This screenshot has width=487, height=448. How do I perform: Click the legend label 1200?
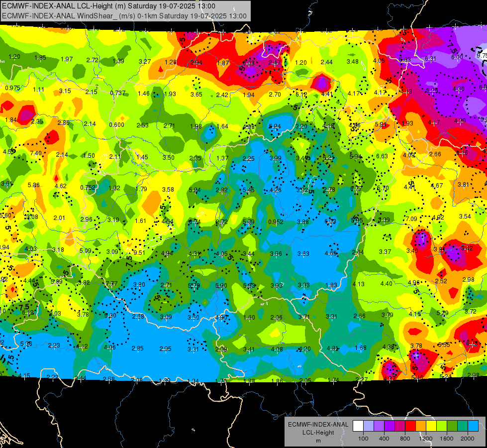(426, 439)
